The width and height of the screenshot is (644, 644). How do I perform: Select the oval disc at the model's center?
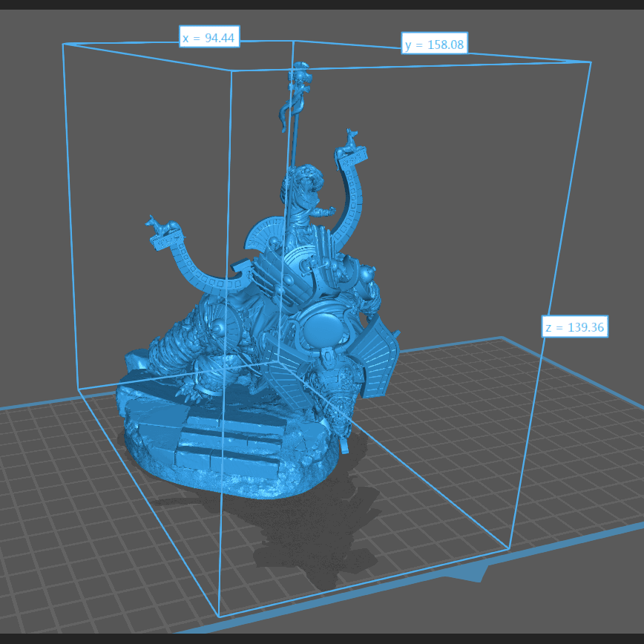(x=324, y=325)
